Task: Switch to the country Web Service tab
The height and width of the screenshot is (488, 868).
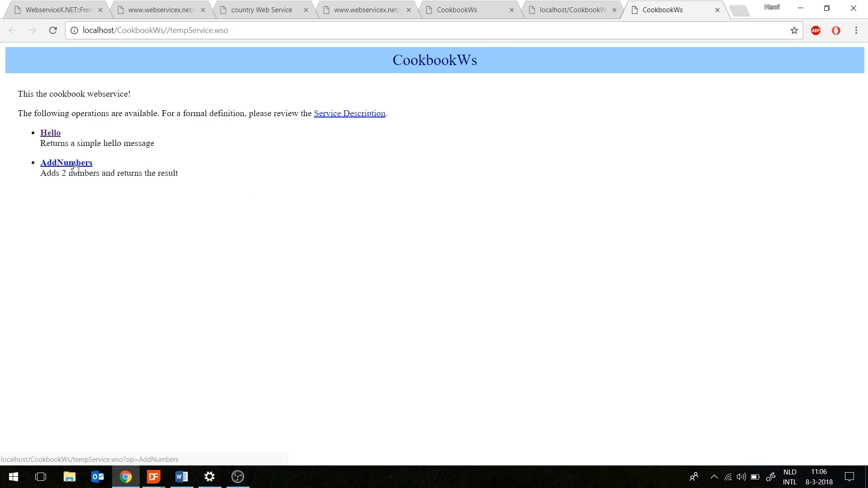Action: pos(261,10)
